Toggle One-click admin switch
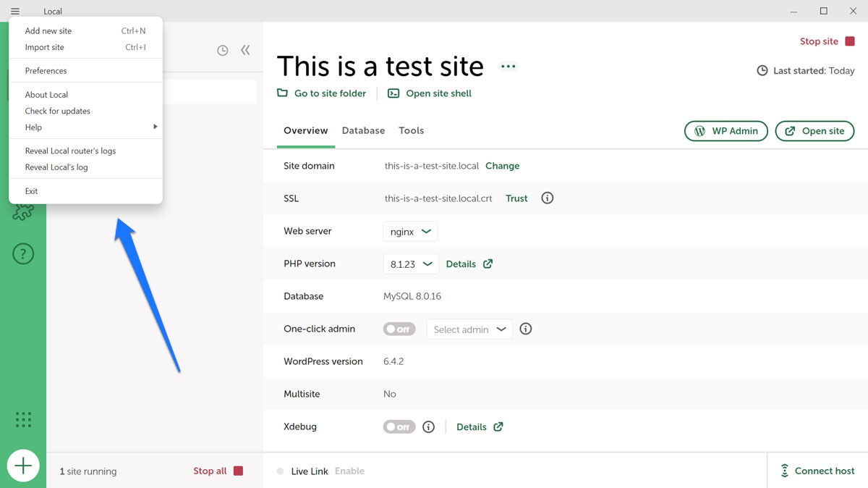This screenshot has height=488, width=868. click(399, 329)
